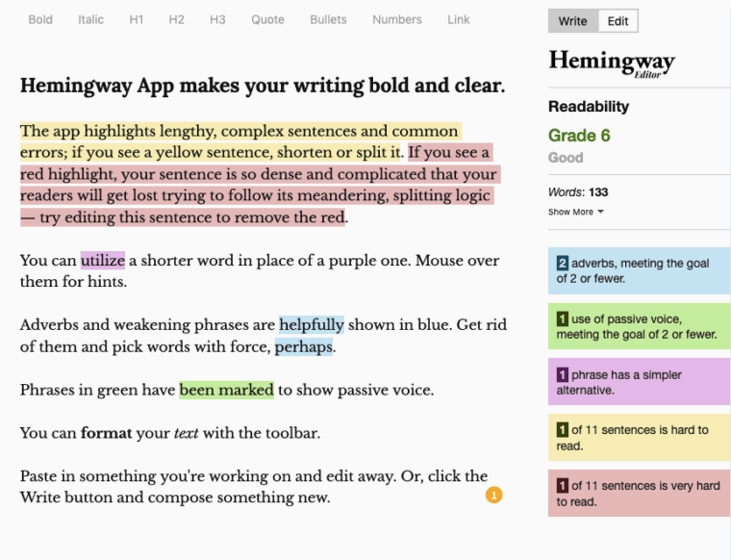Select the blue adverbs count card
This screenshot has height=560, width=731.
click(x=639, y=270)
